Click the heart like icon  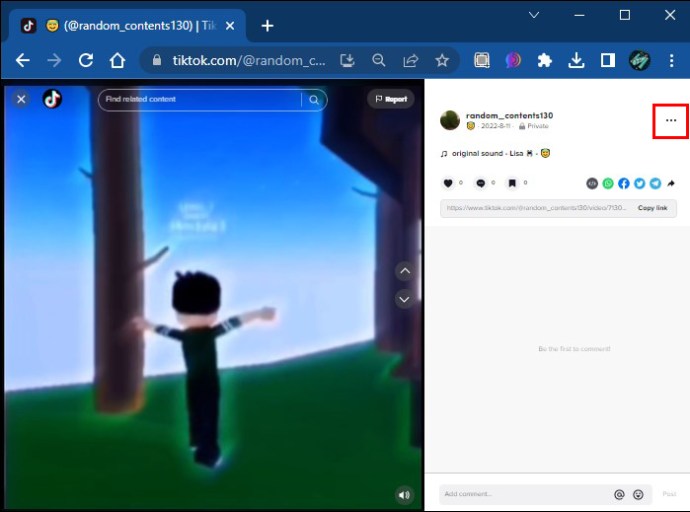point(448,183)
